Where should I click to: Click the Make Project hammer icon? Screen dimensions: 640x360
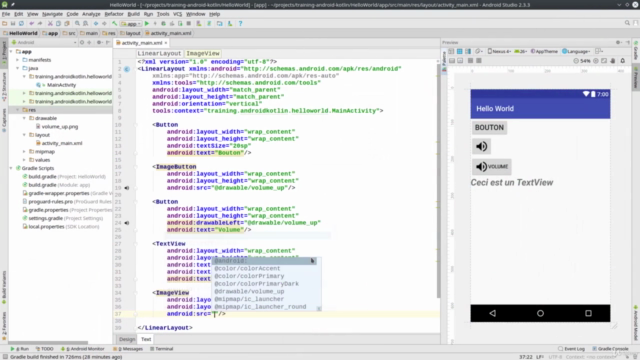pos(115,24)
